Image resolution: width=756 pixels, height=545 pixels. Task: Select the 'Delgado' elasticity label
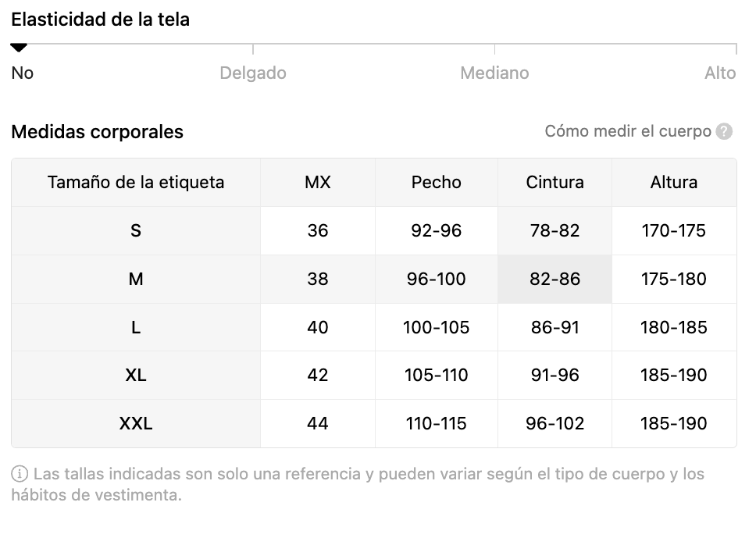point(253,73)
